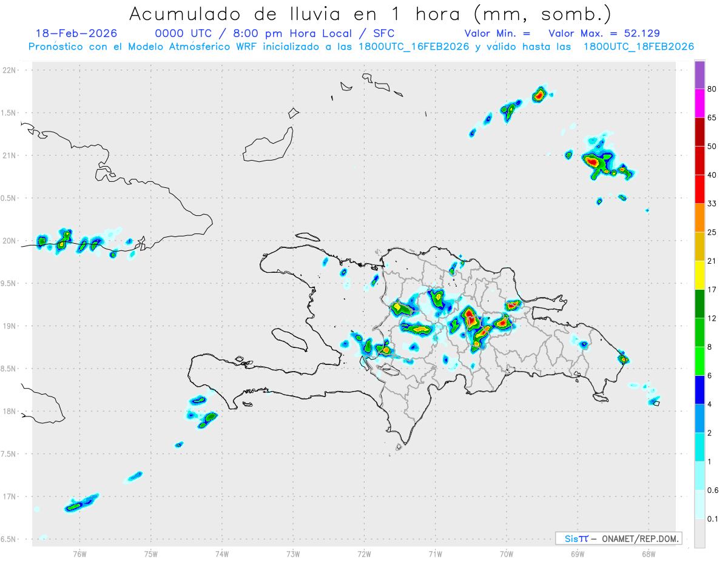Image resolution: width=728 pixels, height=562 pixels.
Task: Click the '40' label on the color scale
Action: click(x=712, y=175)
